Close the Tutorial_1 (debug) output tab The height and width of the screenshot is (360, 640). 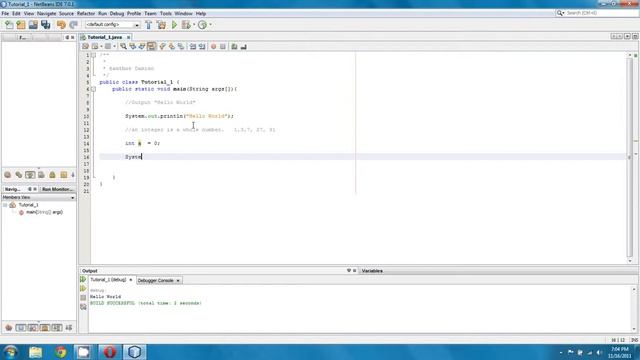pos(131,280)
